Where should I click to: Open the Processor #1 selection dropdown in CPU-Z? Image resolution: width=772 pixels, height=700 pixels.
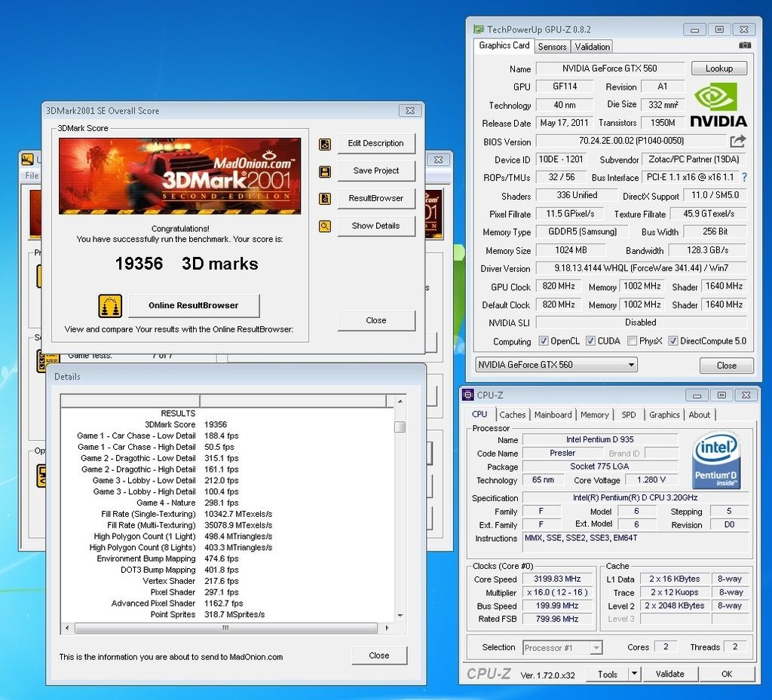562,648
